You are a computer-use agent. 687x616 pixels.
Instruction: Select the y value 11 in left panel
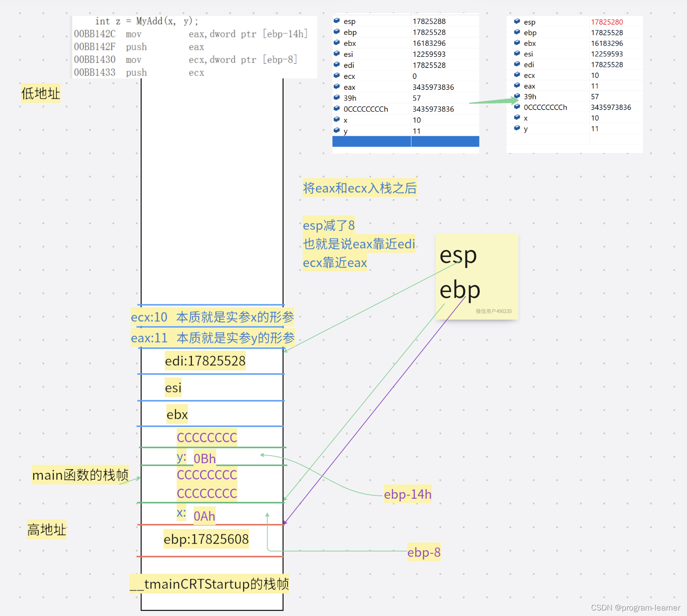coord(417,131)
